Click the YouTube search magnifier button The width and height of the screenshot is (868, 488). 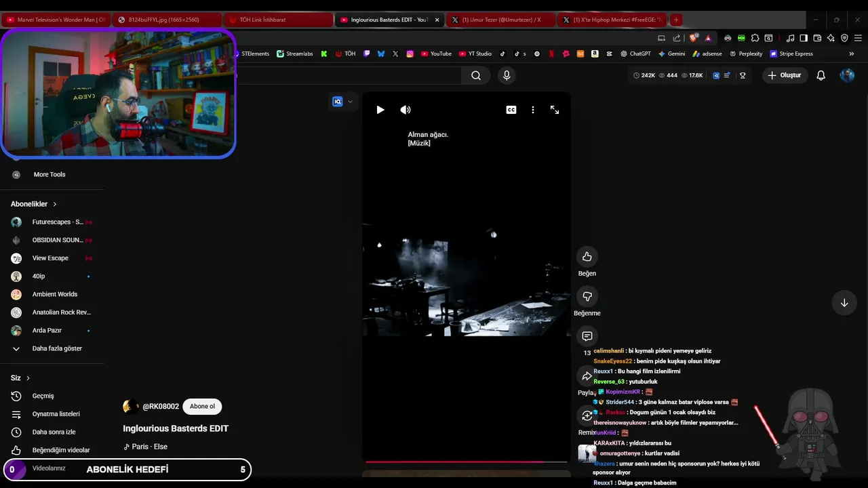[x=476, y=75]
